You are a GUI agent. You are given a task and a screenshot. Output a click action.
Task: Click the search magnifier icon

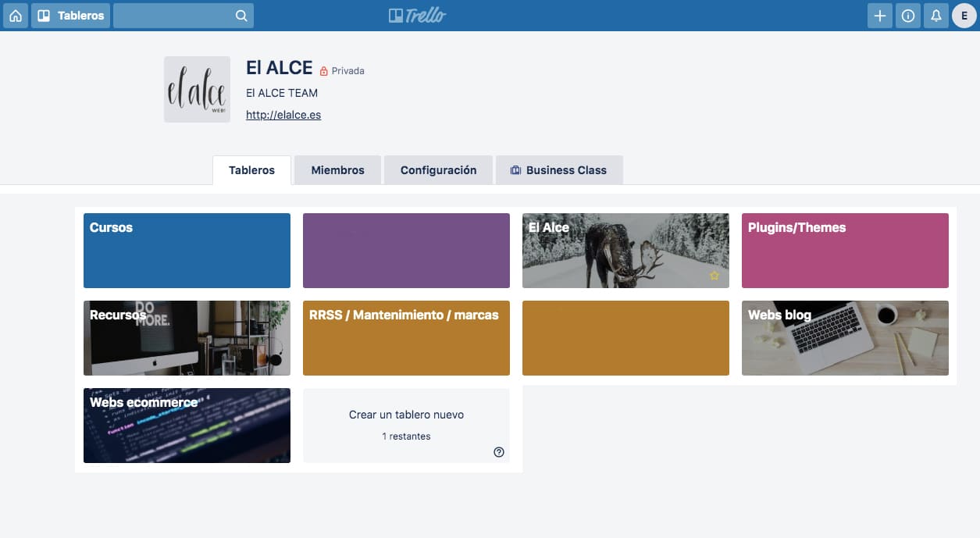pos(241,16)
